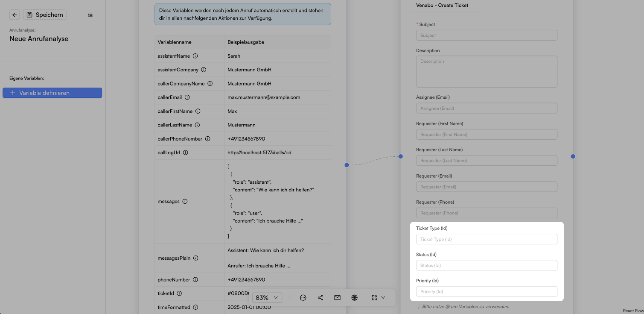Click the Neue Anrufanalyse title

(39, 39)
